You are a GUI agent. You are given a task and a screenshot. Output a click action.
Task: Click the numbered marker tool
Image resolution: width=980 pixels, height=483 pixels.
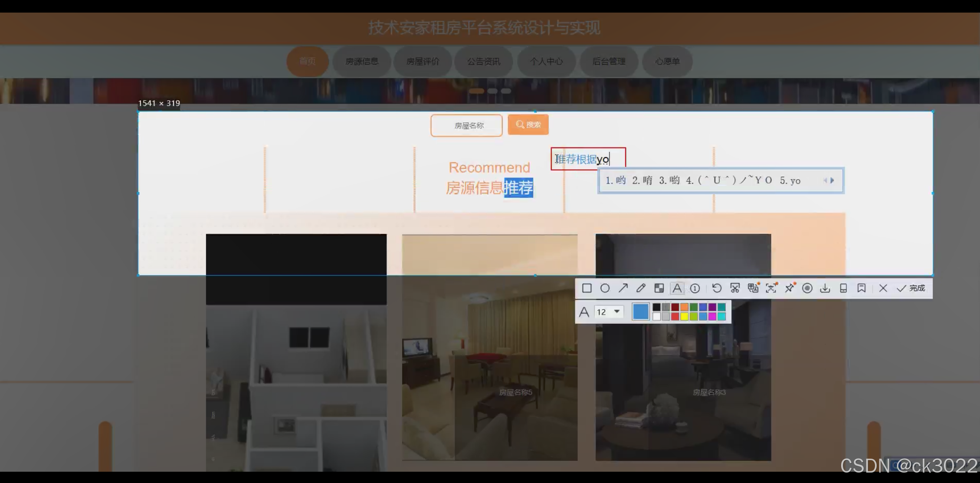pyautogui.click(x=695, y=288)
